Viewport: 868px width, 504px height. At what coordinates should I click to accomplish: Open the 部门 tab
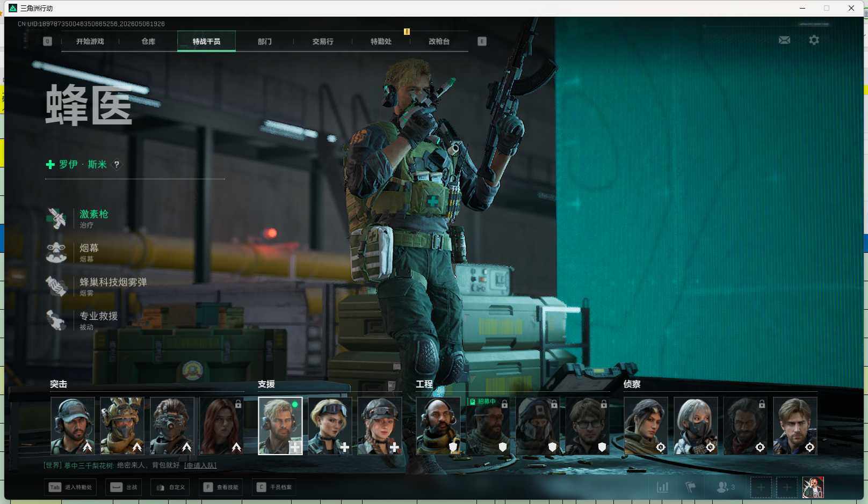click(x=264, y=41)
